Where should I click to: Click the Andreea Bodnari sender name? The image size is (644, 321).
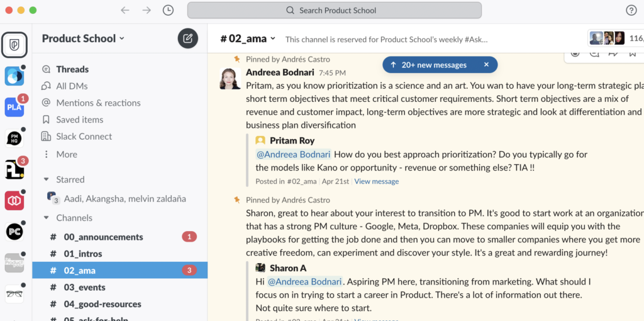coord(280,73)
